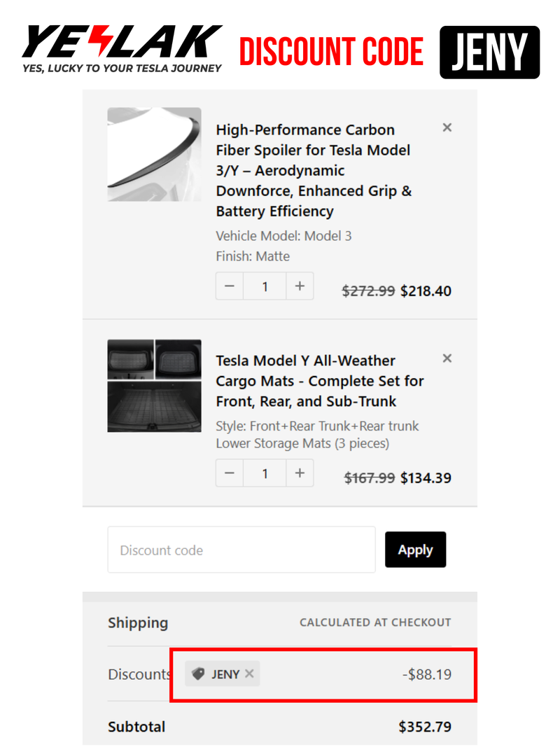Remove the JENY discount code tag
Screen dimensions: 560x747
tap(250, 674)
